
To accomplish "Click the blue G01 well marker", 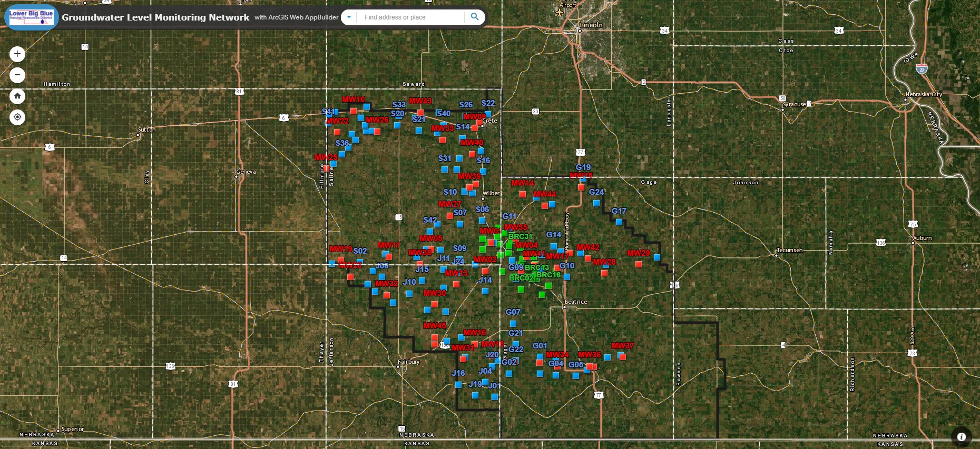I will 540,357.
